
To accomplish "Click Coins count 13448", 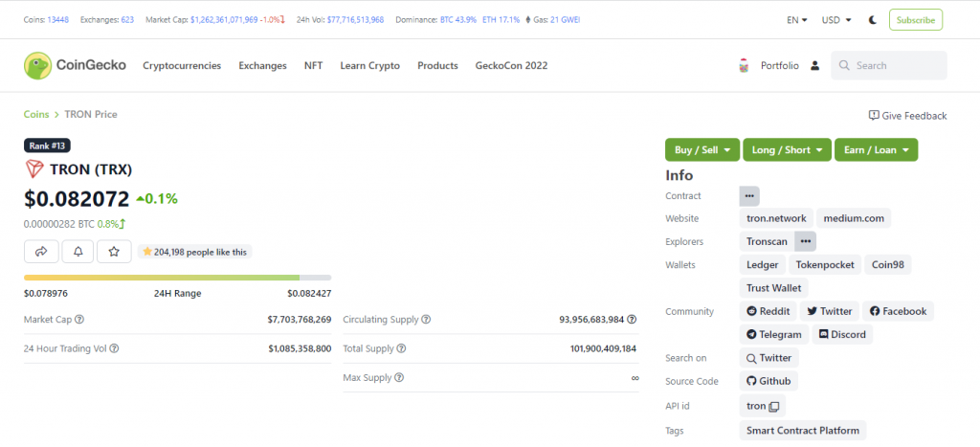I will (58, 20).
